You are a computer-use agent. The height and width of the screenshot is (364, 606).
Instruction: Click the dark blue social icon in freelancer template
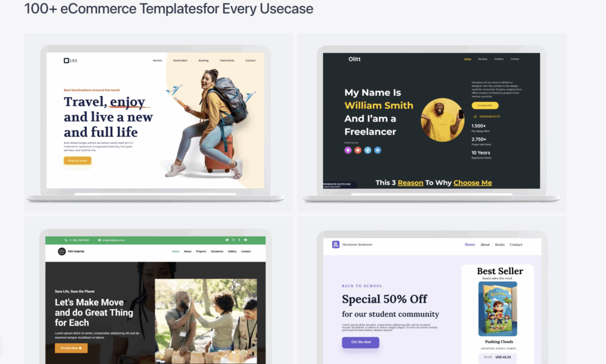[x=378, y=150]
